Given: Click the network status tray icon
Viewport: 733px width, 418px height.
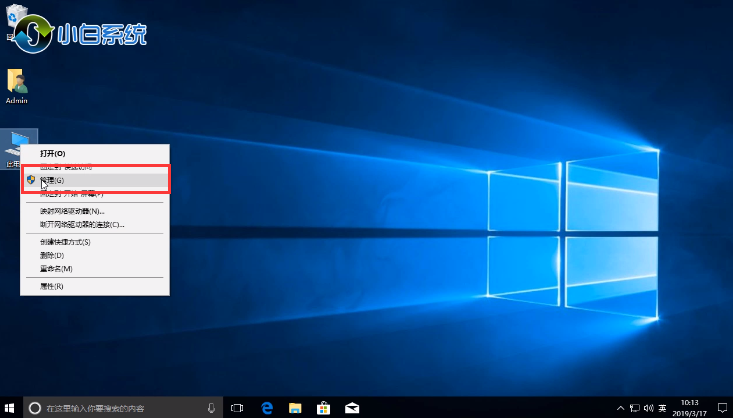Looking at the screenshot, I should [634, 408].
